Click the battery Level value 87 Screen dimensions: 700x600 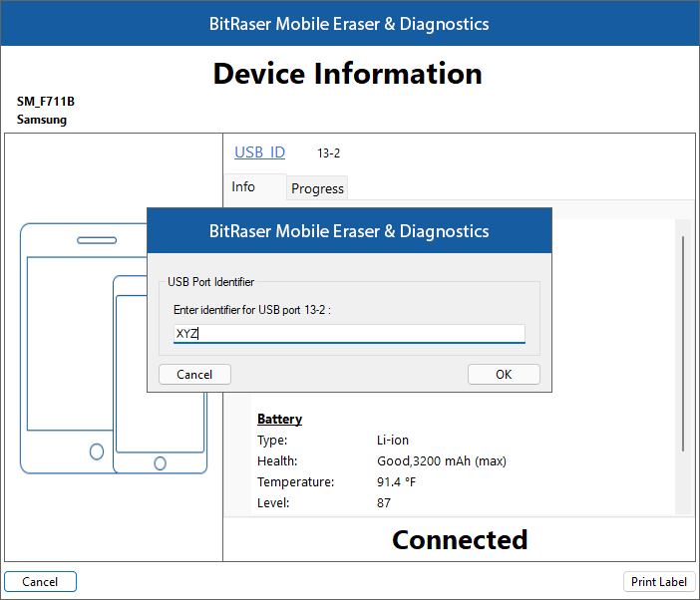click(384, 502)
